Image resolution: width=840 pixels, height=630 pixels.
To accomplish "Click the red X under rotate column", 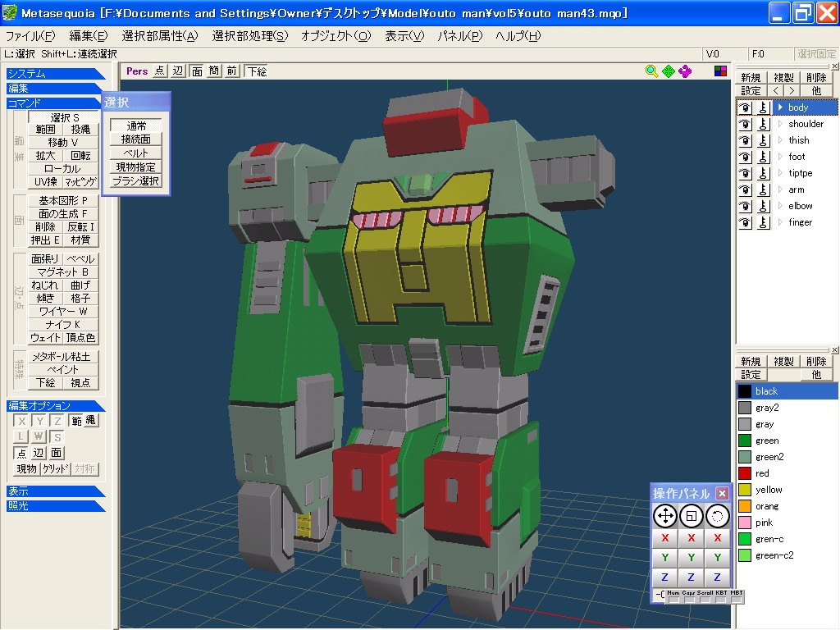I will [x=717, y=538].
